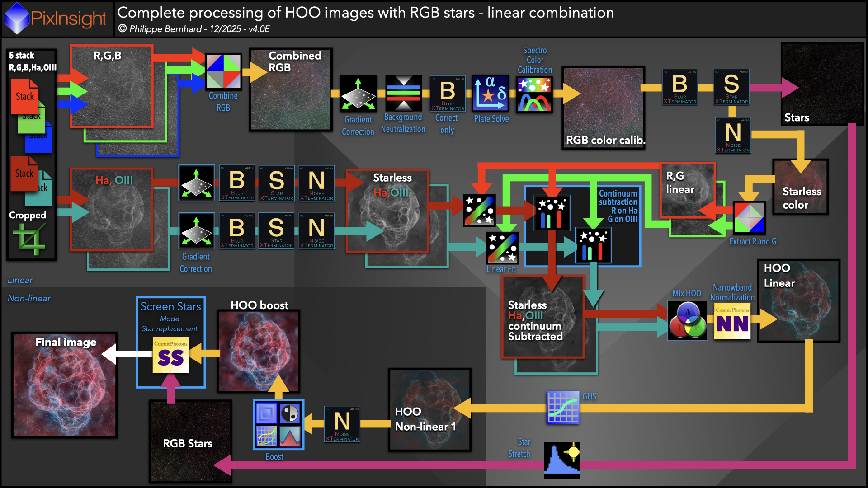The height and width of the screenshot is (488, 868).
Task: Select the Background Neutralization icon
Action: pos(403,93)
